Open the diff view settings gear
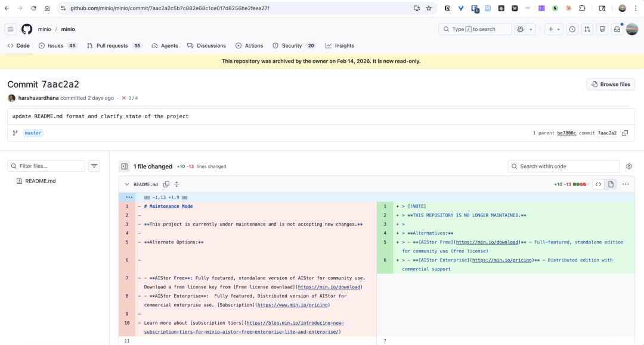 [x=628, y=167]
